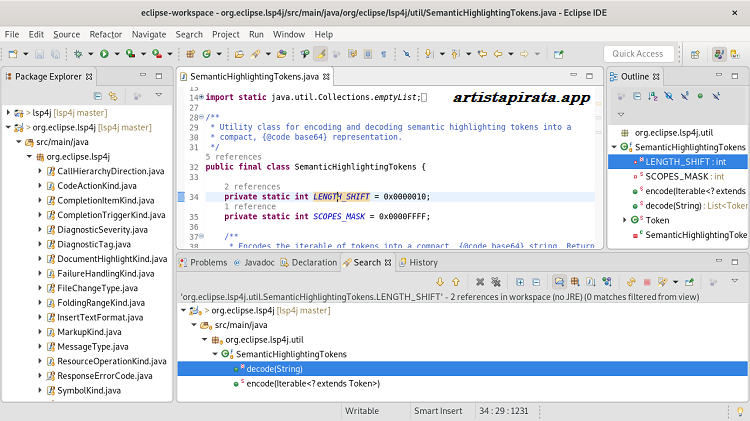Click the Debug bug icon

coord(78,54)
